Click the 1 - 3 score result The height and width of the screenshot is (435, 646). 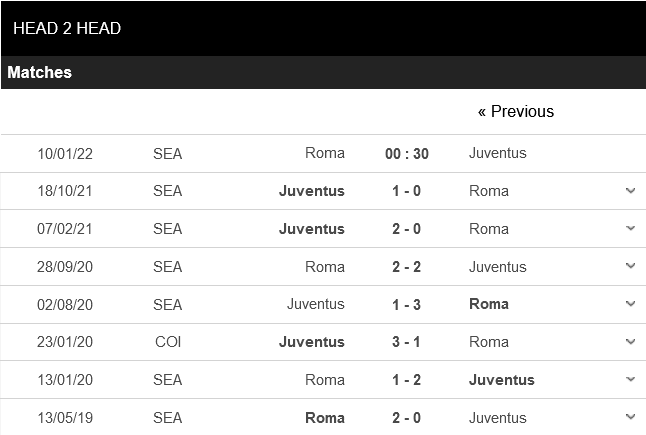pos(406,304)
